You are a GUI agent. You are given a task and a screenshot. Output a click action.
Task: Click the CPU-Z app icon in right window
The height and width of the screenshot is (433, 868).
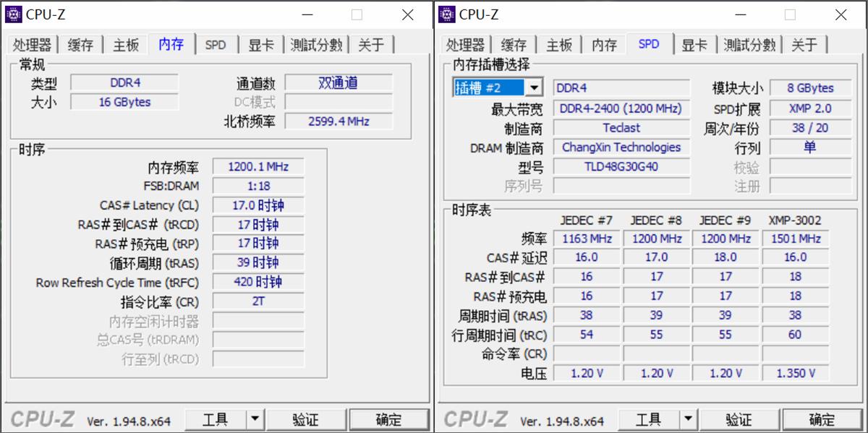point(447,14)
